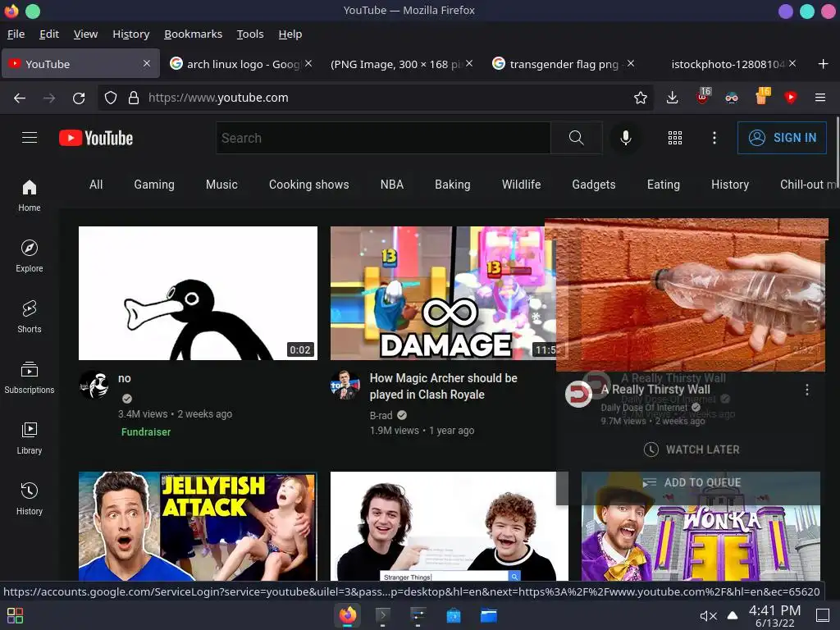Expand system tray hidden icons arrow

[732, 615]
